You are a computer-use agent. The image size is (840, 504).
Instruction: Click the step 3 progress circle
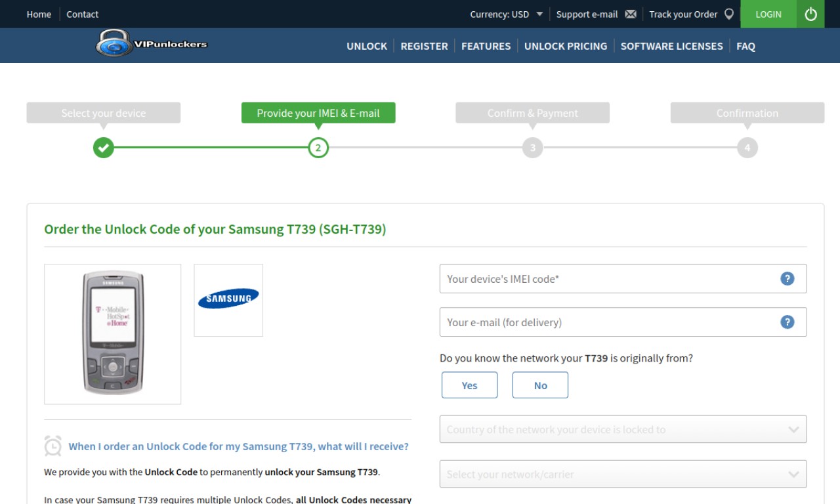[x=533, y=148]
